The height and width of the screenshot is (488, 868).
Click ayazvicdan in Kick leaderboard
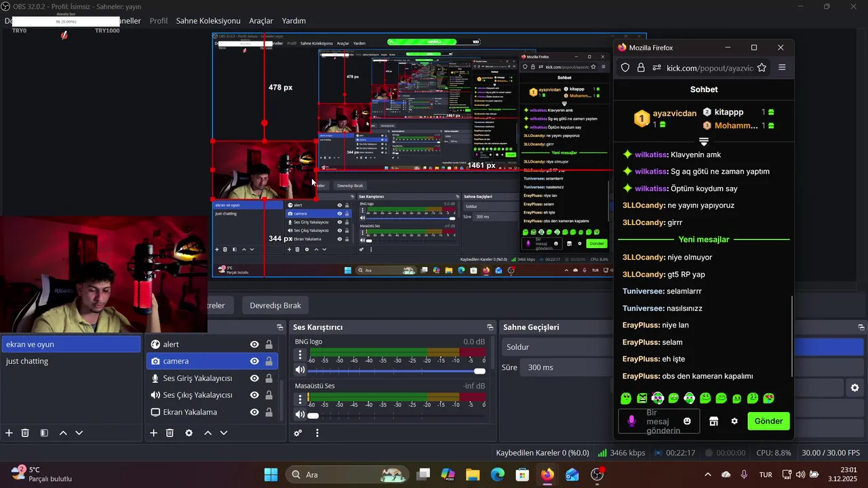pyautogui.click(x=674, y=113)
